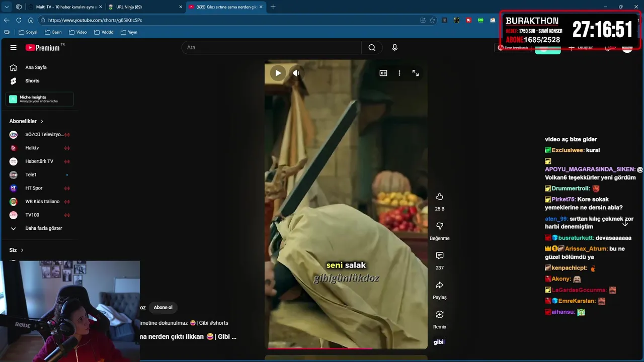This screenshot has width=644, height=362.
Task: Click the browser home button
Action: click(31, 20)
